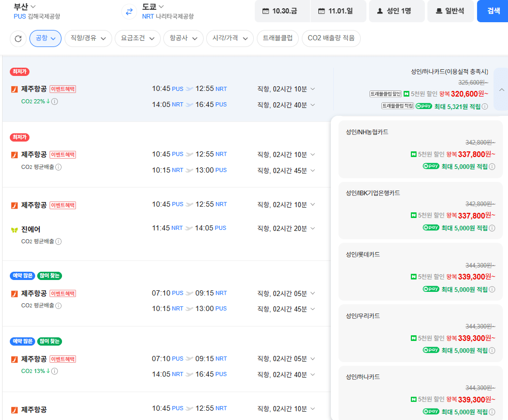The height and width of the screenshot is (420, 508).
Task: Expand the 항공사 filter dropdown
Action: point(183,38)
